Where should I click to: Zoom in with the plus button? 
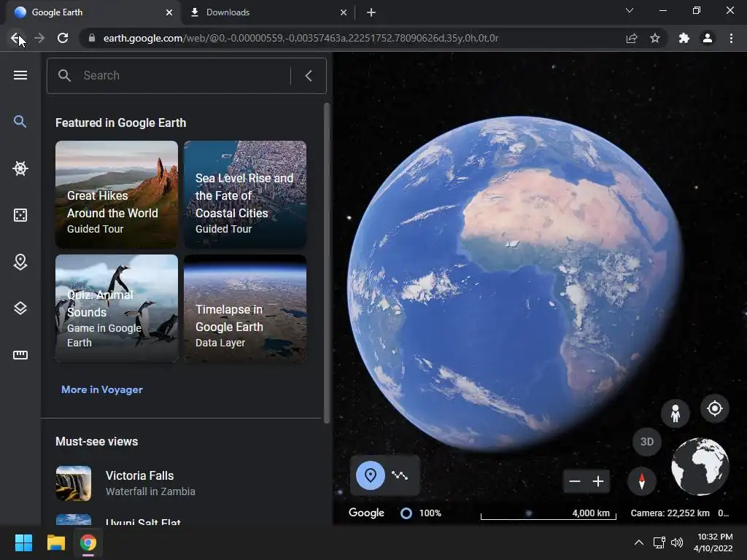pyautogui.click(x=598, y=481)
